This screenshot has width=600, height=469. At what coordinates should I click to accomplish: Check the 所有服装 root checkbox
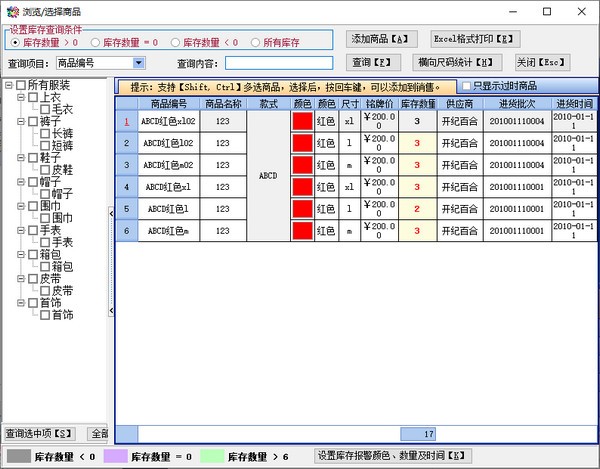coord(21,85)
